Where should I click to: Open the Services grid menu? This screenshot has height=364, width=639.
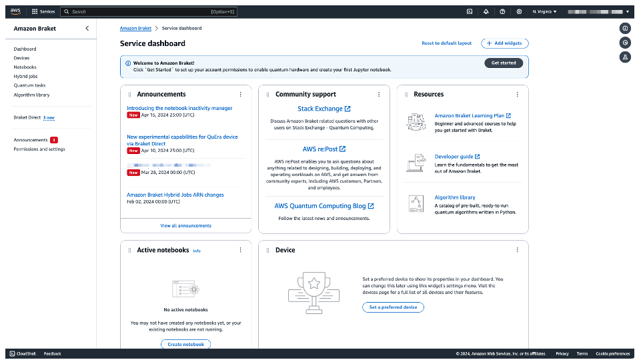click(43, 11)
